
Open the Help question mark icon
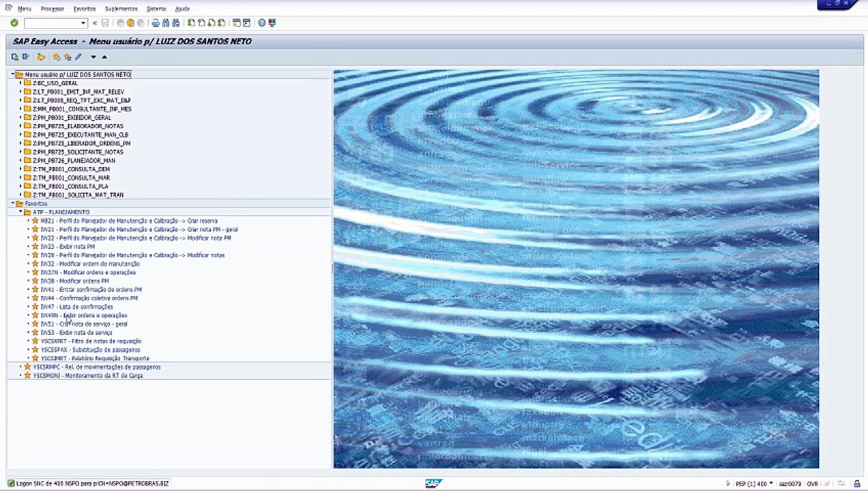[261, 23]
